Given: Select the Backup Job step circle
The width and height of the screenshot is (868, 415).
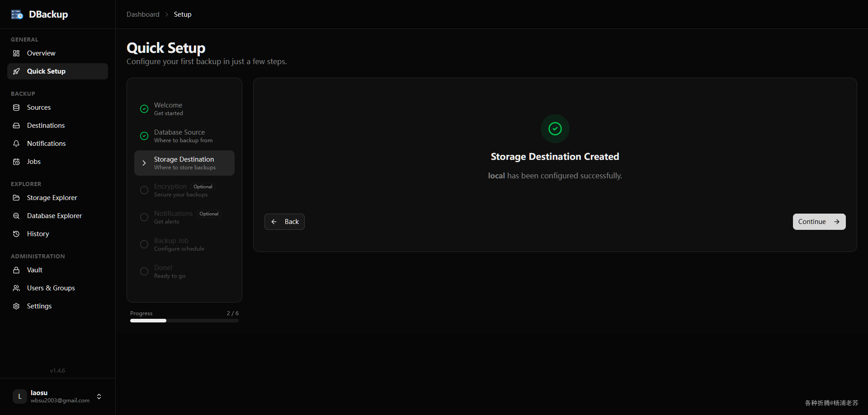Looking at the screenshot, I should point(144,244).
